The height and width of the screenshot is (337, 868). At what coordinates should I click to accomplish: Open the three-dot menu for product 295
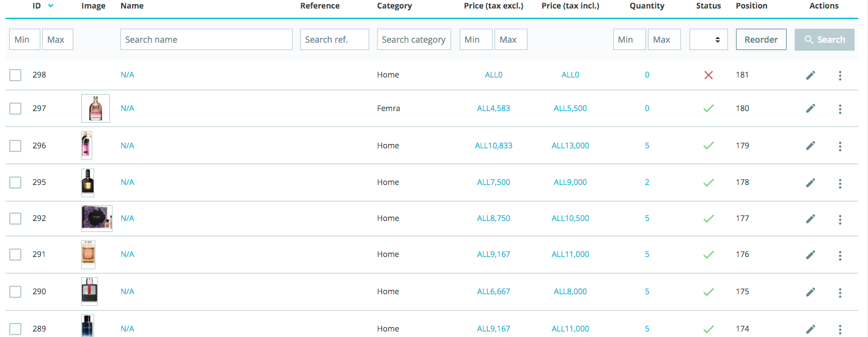(840, 183)
